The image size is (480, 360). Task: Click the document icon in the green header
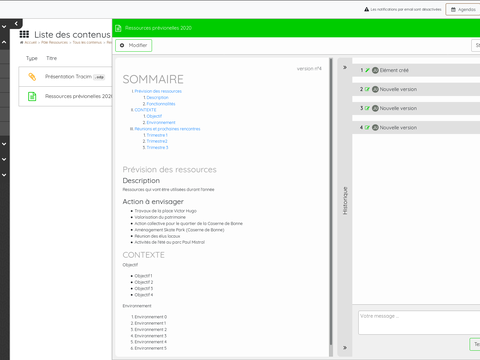[x=118, y=28]
